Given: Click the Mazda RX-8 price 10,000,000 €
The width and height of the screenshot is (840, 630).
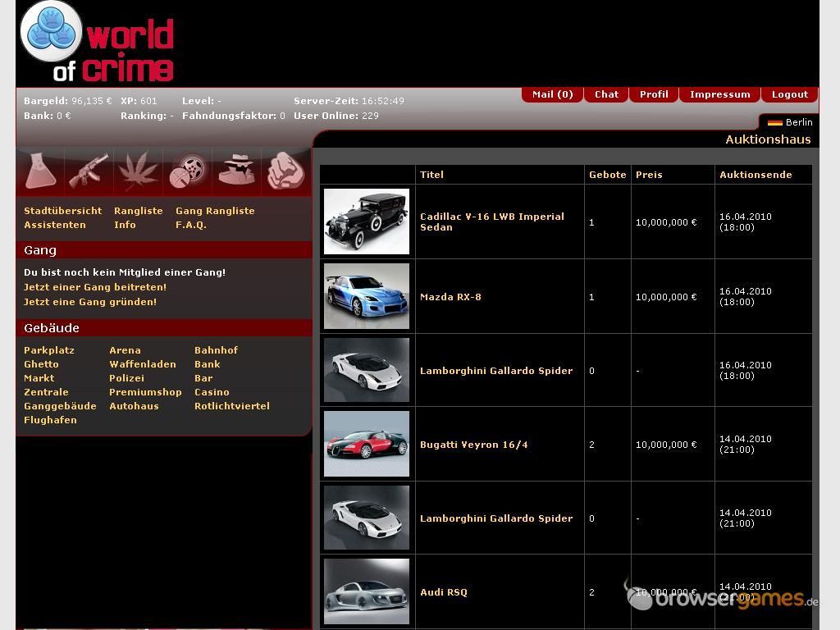Looking at the screenshot, I should point(666,297).
